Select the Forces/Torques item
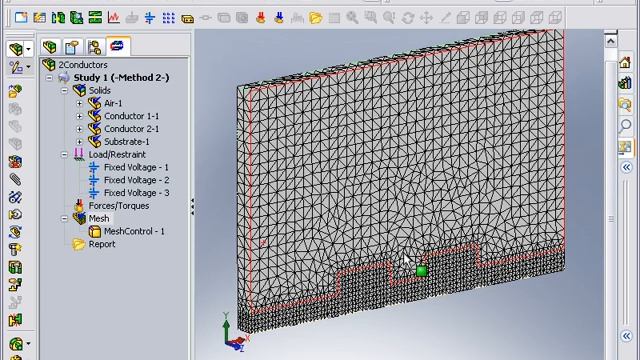The image size is (640, 360). 119,206
